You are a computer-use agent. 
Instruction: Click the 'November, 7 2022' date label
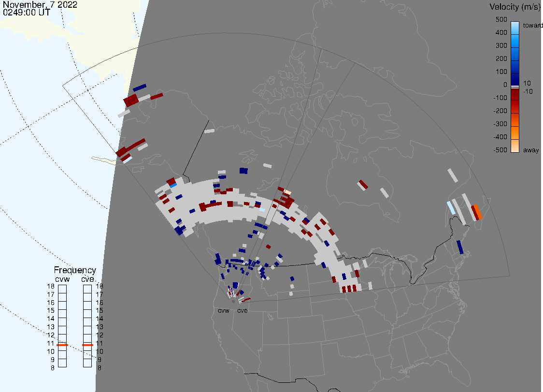coord(40,5)
